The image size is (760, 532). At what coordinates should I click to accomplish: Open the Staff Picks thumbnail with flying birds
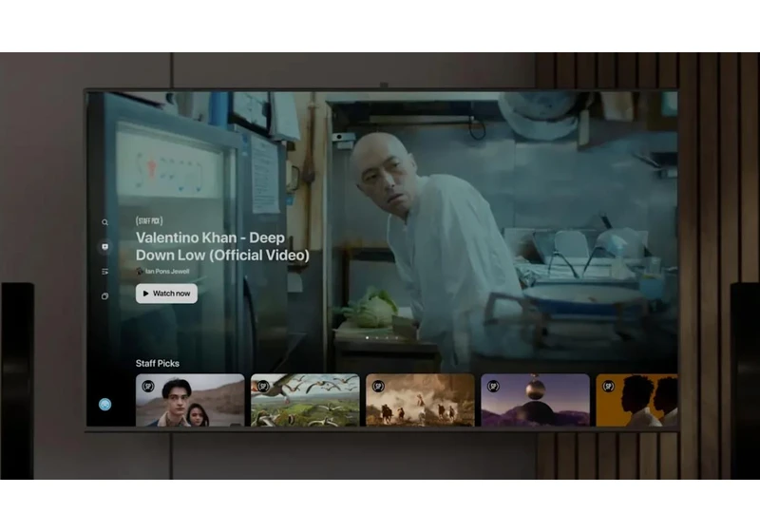tap(305, 400)
